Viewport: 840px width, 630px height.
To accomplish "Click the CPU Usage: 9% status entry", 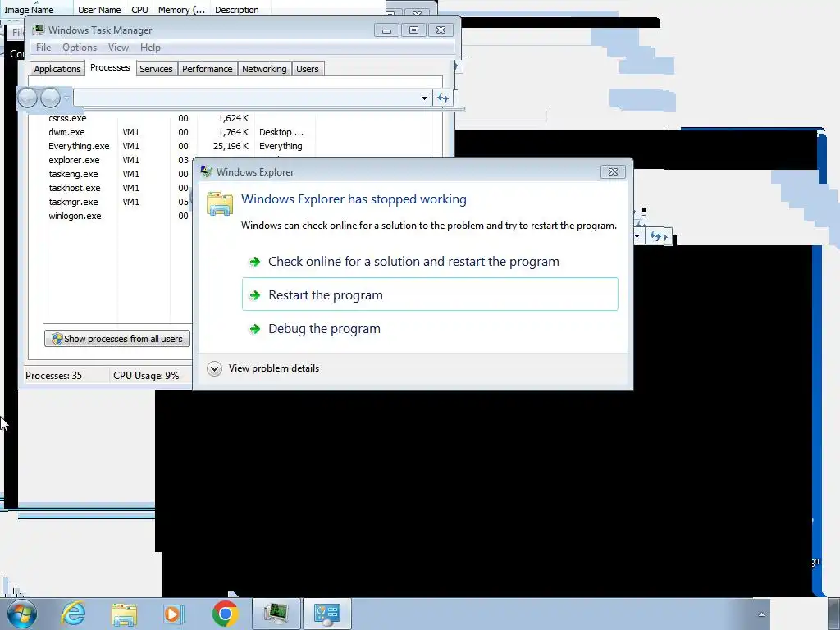I will tap(146, 376).
